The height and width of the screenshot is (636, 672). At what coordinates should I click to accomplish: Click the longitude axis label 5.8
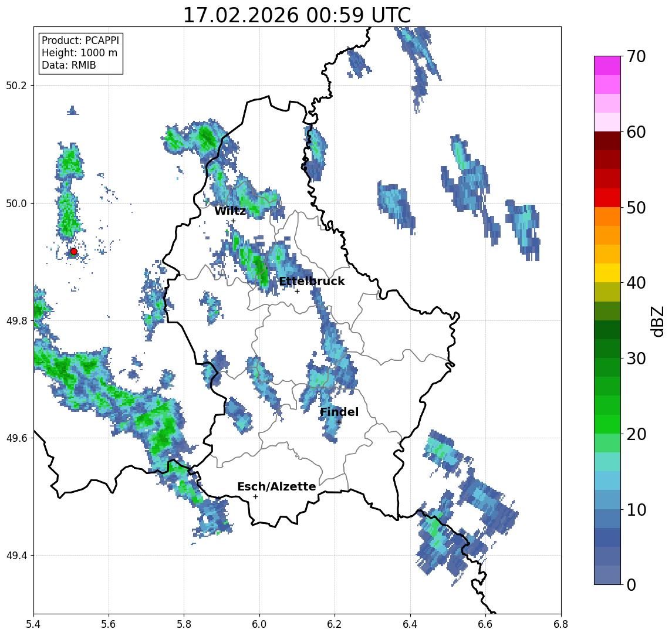184,624
